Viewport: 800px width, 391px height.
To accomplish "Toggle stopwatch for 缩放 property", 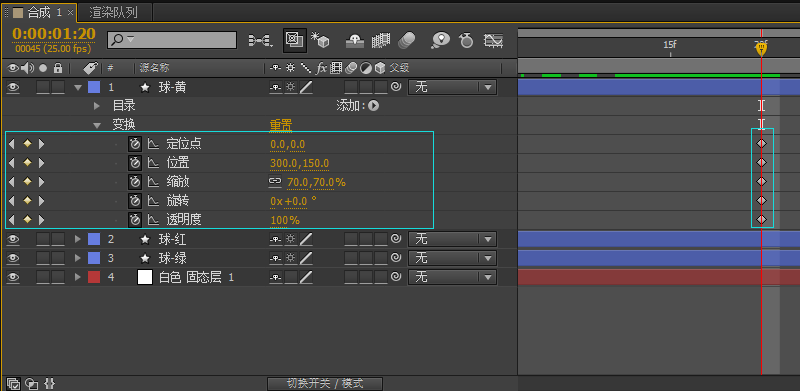I will (135, 182).
